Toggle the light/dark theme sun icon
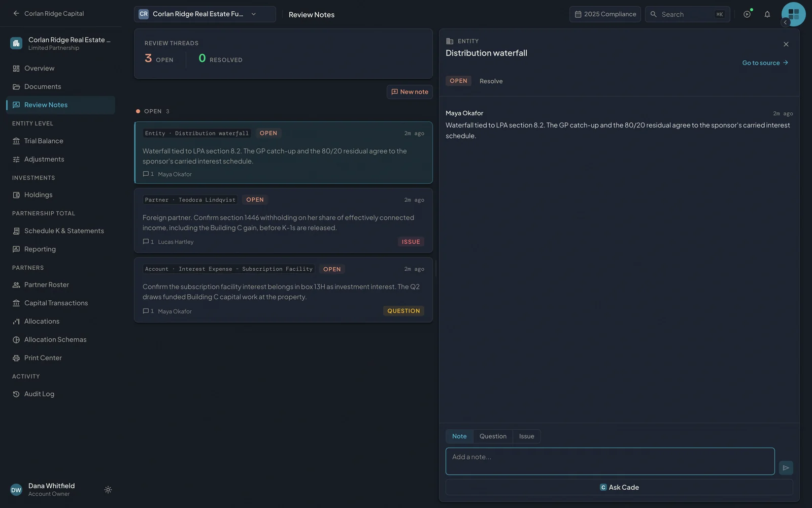This screenshot has width=812, height=508. tap(108, 490)
